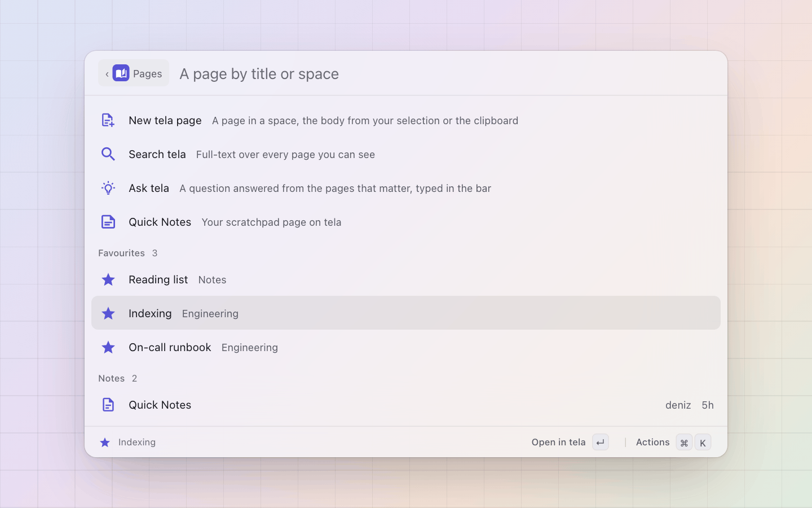
Task: Open Quick Notes 'Your scratchpad page on tela'
Action: tap(406, 222)
